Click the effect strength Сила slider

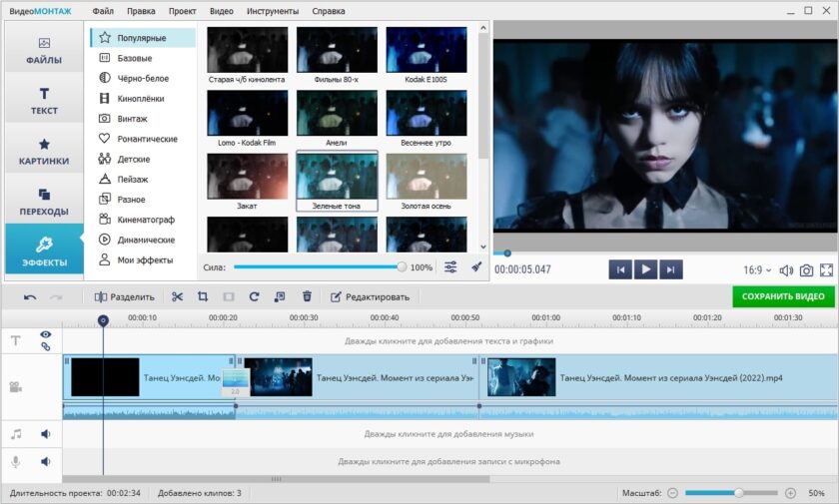click(318, 267)
